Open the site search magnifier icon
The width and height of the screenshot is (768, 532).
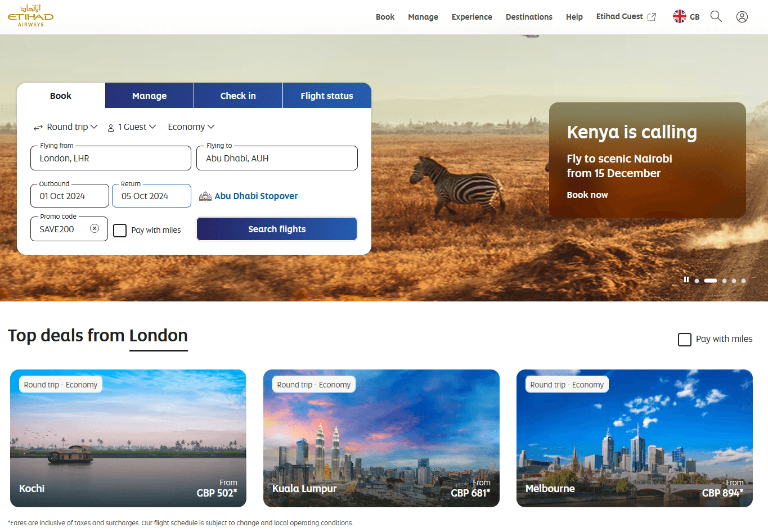716,16
